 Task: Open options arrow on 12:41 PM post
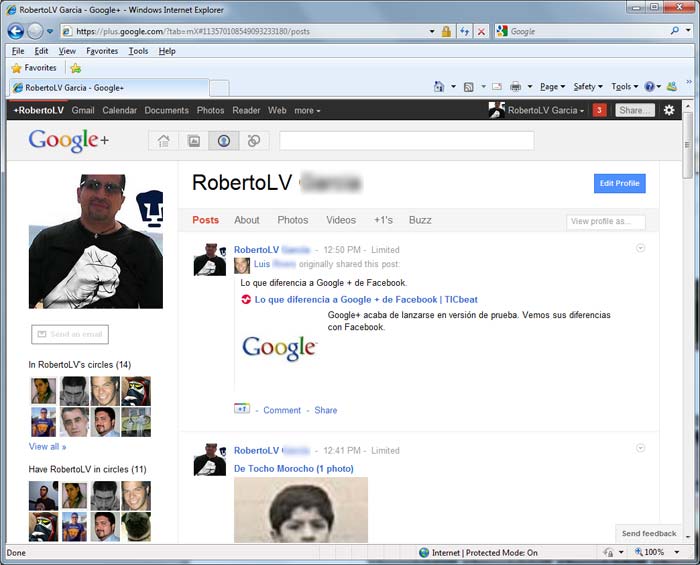(x=640, y=448)
